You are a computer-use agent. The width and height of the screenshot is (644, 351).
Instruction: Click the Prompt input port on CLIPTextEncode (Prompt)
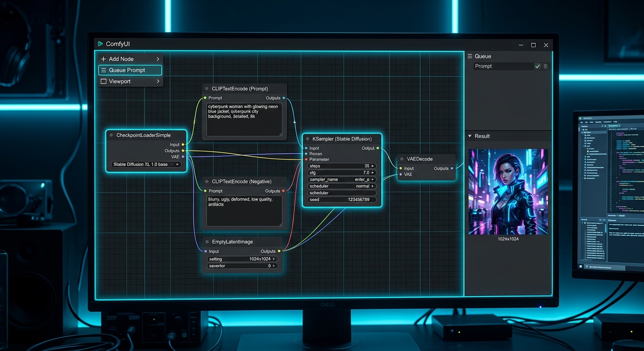[205, 98]
